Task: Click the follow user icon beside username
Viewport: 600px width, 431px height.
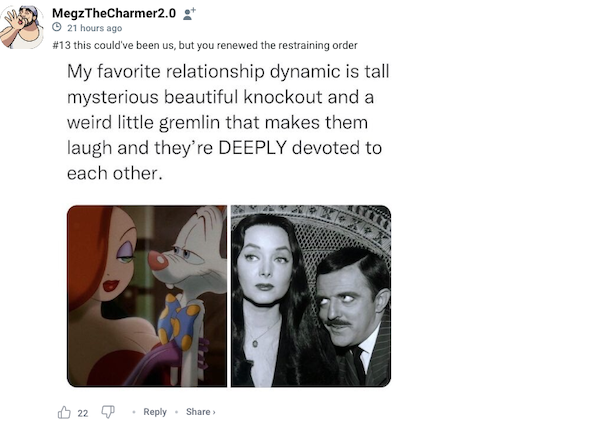Action: (x=187, y=13)
